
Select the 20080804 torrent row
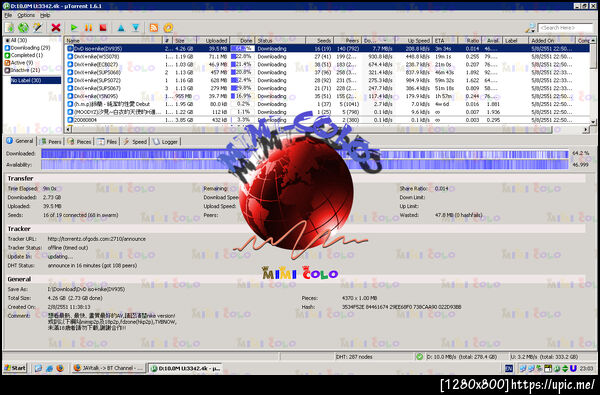pos(327,120)
